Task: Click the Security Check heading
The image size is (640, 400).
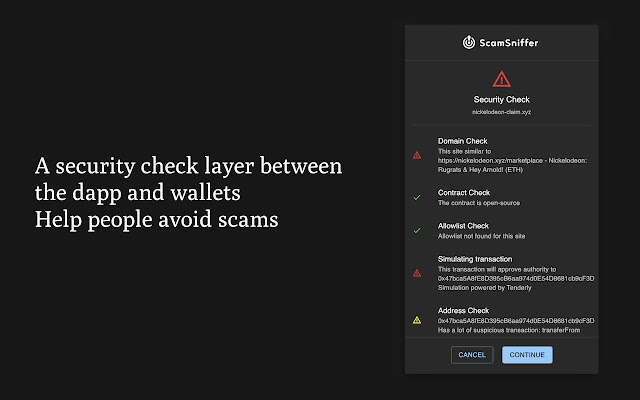Action: pos(501,100)
